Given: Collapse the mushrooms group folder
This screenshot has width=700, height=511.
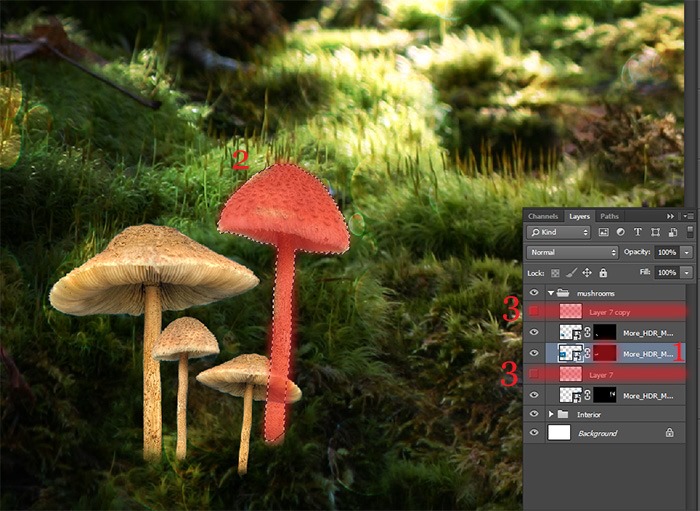Looking at the screenshot, I should 551,293.
